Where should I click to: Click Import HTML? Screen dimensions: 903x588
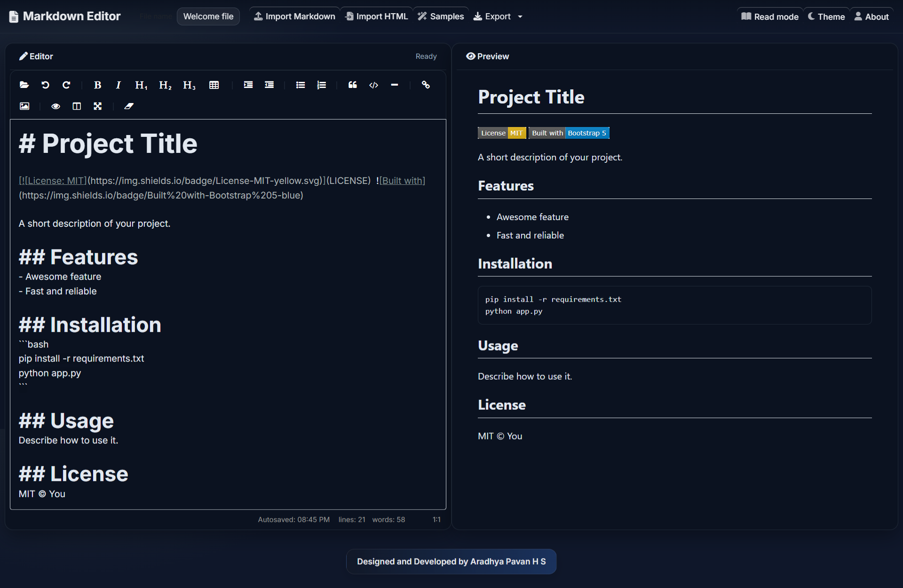pos(377,16)
